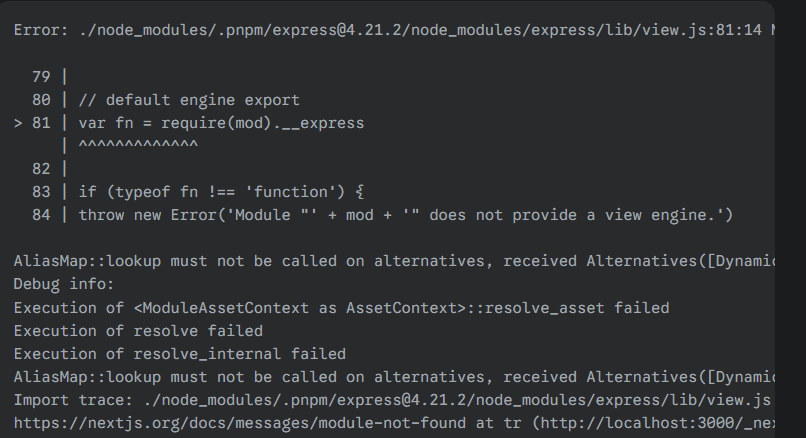The width and height of the screenshot is (806, 438).
Task: Click the nextjs.org module-not-found docs link
Action: 215,423
